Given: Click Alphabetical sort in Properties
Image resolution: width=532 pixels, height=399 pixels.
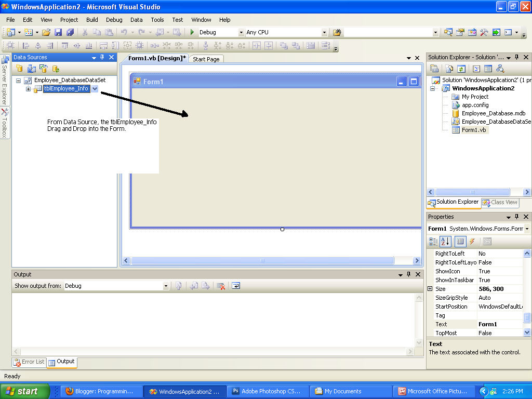Looking at the screenshot, I should 445,242.
